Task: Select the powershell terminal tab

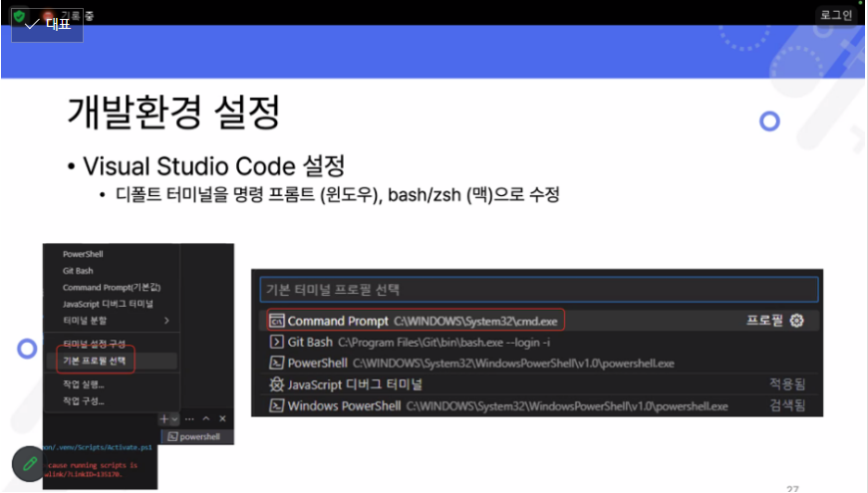Action: (197, 436)
